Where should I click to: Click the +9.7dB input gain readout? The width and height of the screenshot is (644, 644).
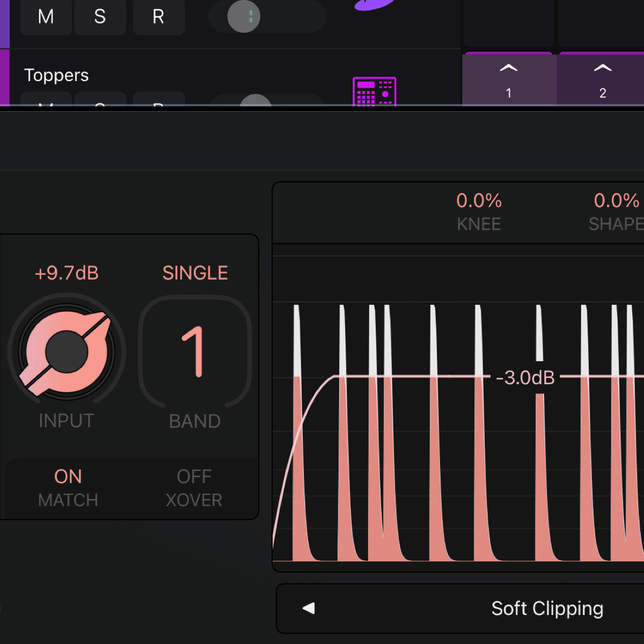(x=67, y=273)
